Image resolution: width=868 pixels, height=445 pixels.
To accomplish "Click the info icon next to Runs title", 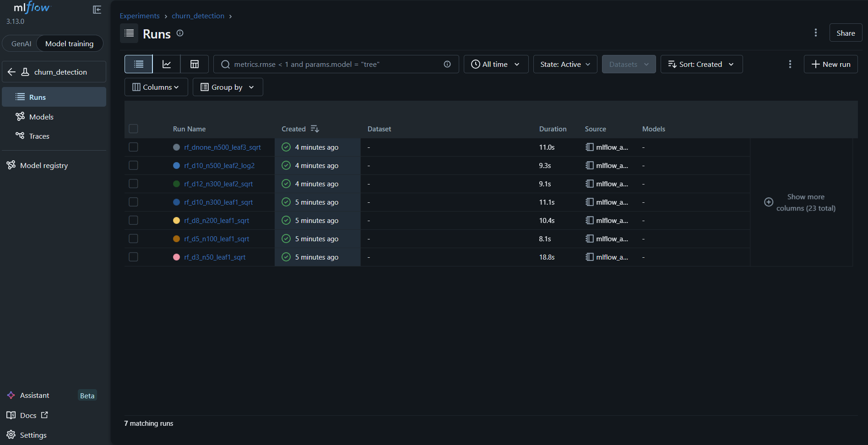I will [x=180, y=33].
